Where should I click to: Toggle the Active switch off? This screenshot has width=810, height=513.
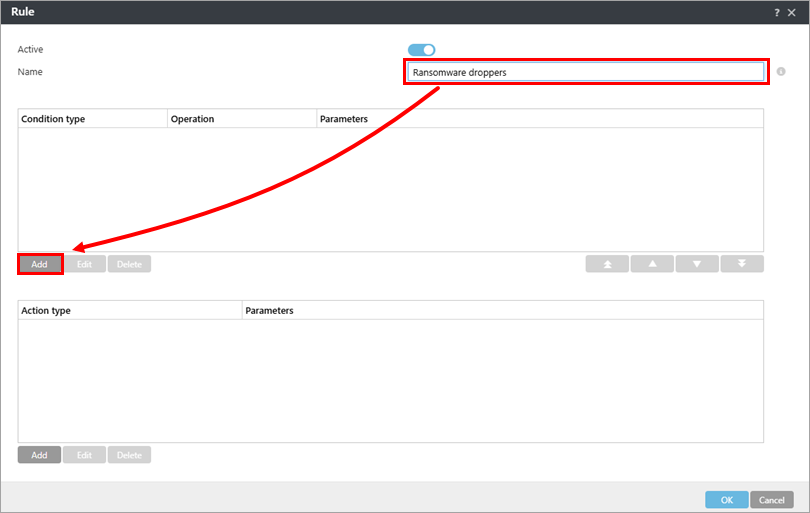pyautogui.click(x=421, y=50)
